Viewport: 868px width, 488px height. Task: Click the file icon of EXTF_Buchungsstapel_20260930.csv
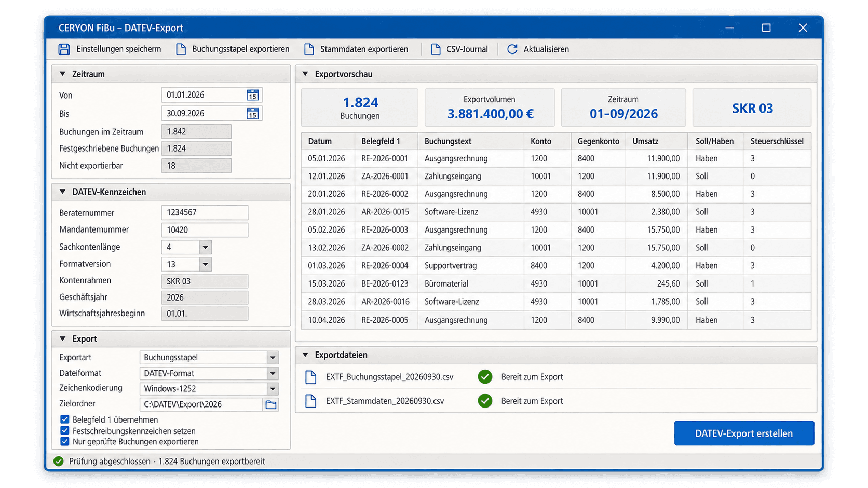click(311, 377)
